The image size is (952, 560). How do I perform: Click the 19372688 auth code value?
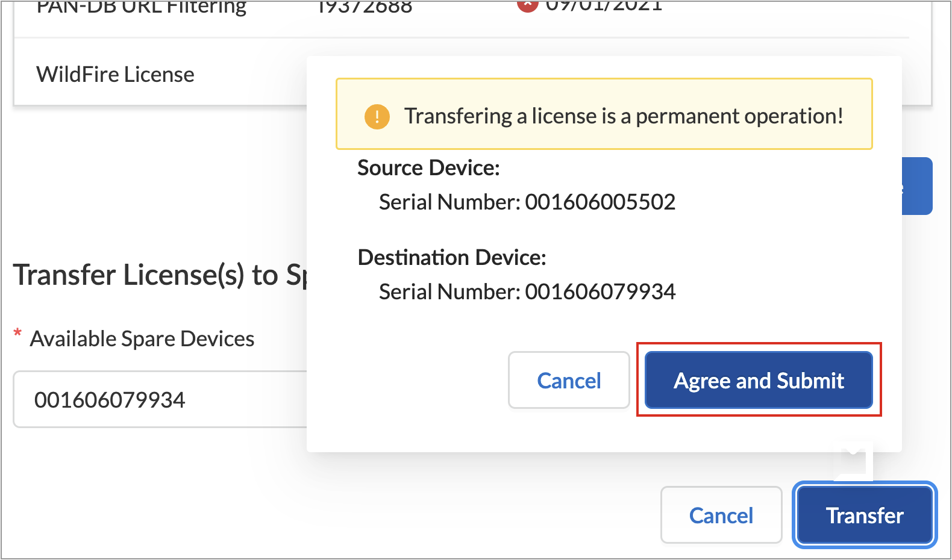(365, 7)
